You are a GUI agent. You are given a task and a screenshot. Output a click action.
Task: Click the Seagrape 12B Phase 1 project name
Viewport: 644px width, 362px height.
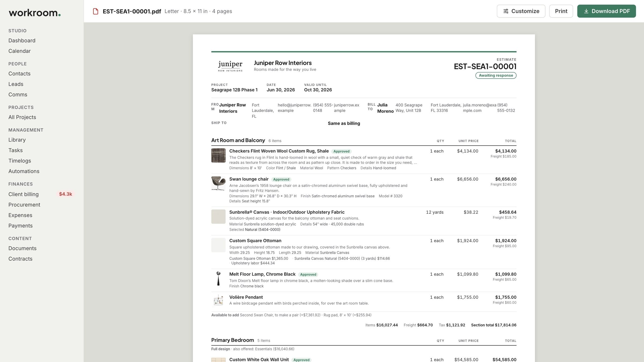click(x=234, y=90)
